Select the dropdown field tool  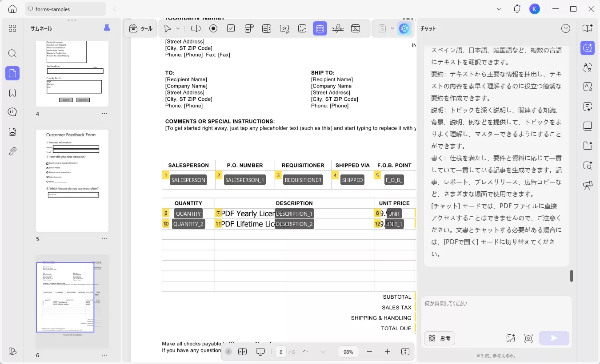pyautogui.click(x=249, y=28)
